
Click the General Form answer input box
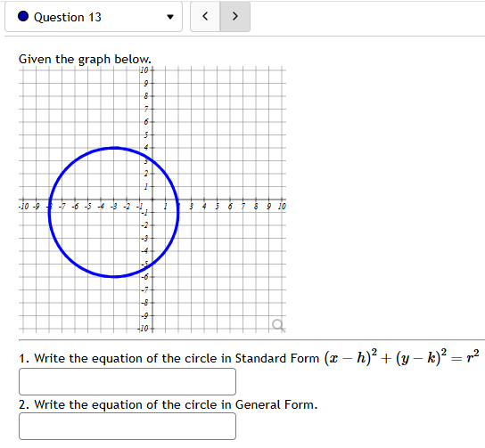pyautogui.click(x=127, y=427)
